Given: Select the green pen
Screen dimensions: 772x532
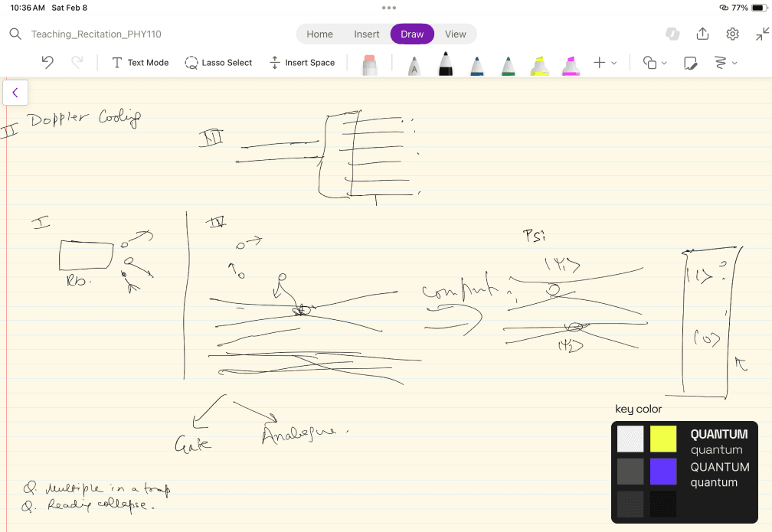Looking at the screenshot, I should pyautogui.click(x=508, y=65).
